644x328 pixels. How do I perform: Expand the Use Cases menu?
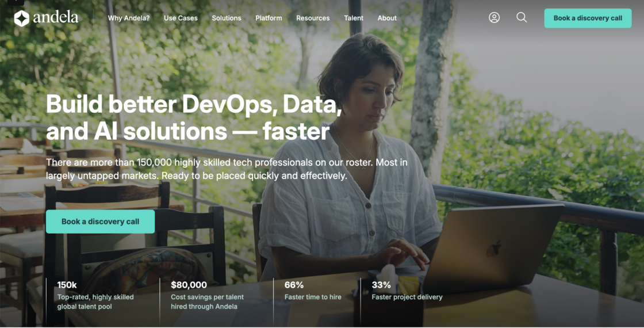pos(181,18)
